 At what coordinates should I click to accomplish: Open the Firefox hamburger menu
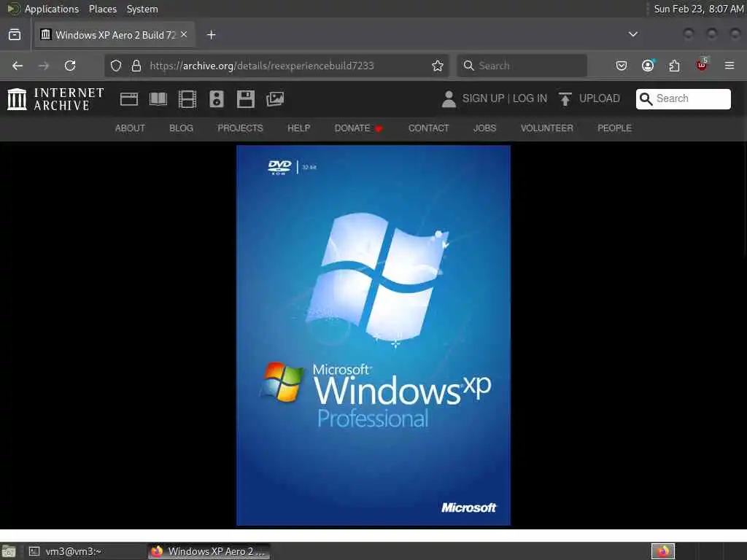(x=729, y=66)
